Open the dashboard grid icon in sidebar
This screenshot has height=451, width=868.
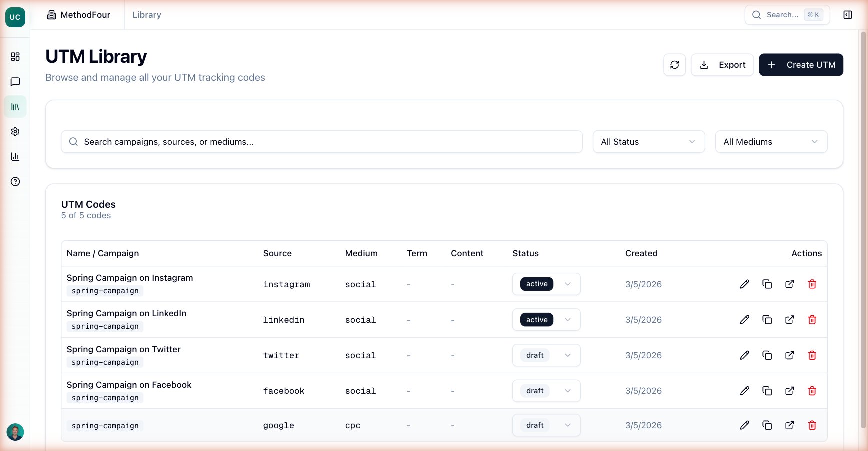(15, 56)
